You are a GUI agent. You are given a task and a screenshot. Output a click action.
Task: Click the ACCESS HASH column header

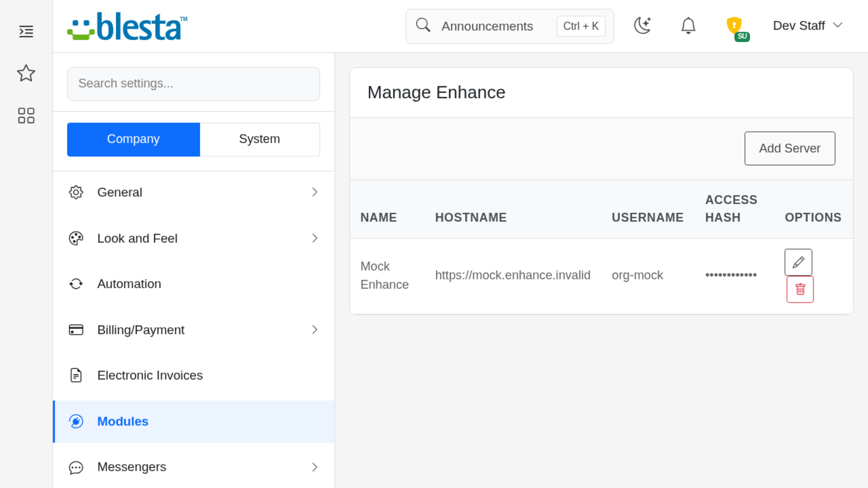coord(731,209)
